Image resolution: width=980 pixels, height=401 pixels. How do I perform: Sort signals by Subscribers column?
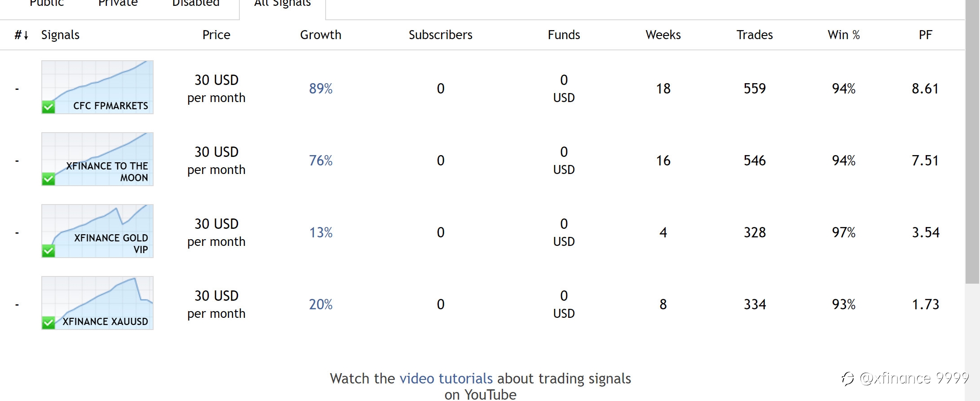pos(440,35)
